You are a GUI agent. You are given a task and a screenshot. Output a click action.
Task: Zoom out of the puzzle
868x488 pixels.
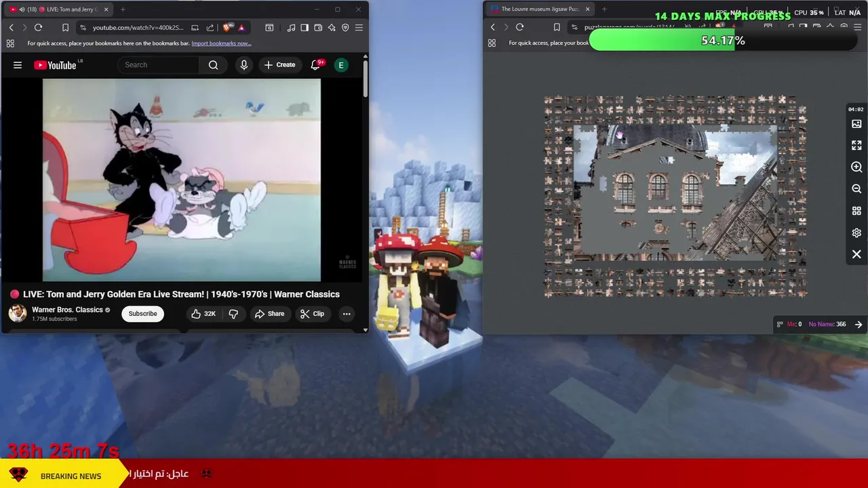(856, 189)
